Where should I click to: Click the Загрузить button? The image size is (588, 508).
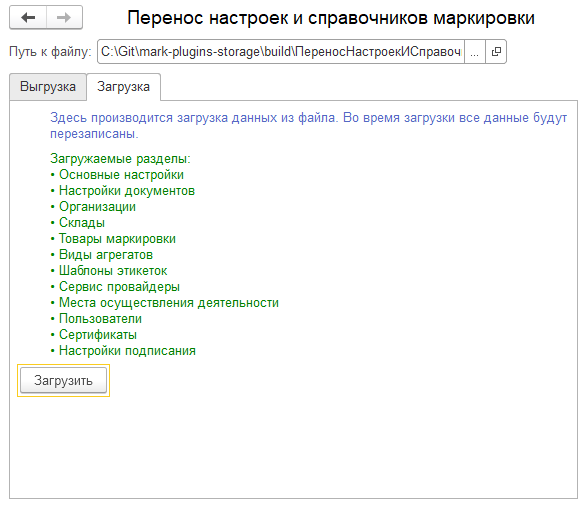tap(63, 381)
